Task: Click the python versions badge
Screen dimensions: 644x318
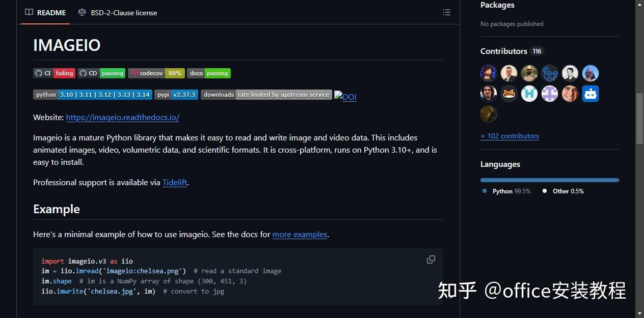Action: coord(93,95)
